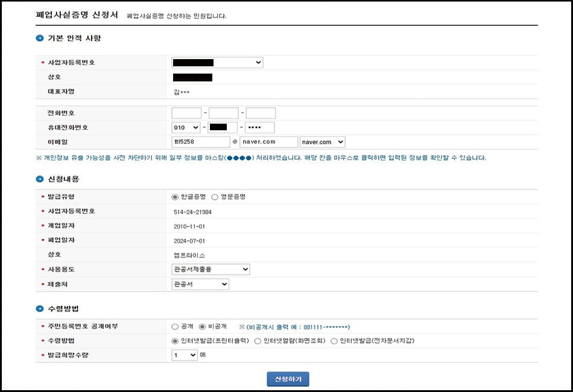Open the naver.com email domain dropdown
This screenshot has height=392, width=573.
pyautogui.click(x=323, y=142)
